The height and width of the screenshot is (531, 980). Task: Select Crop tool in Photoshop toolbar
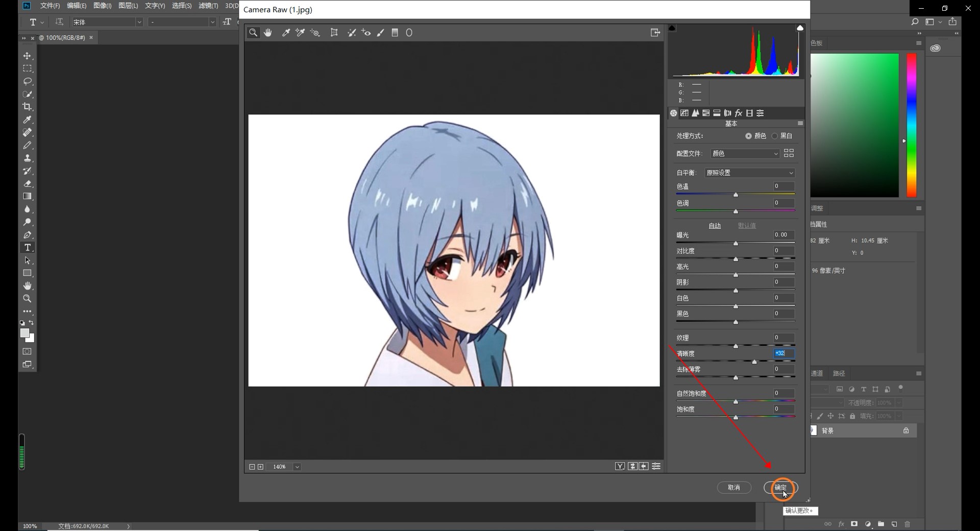[28, 107]
